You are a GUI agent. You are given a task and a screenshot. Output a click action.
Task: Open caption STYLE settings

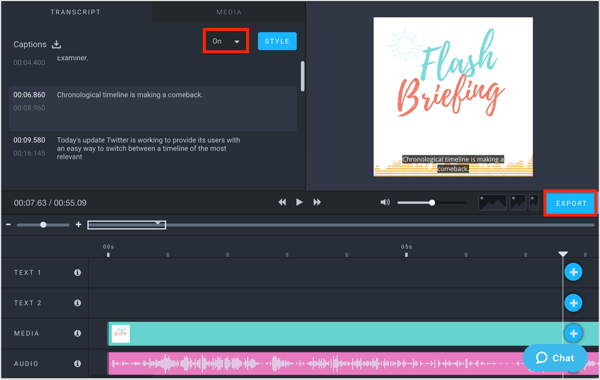coord(277,41)
